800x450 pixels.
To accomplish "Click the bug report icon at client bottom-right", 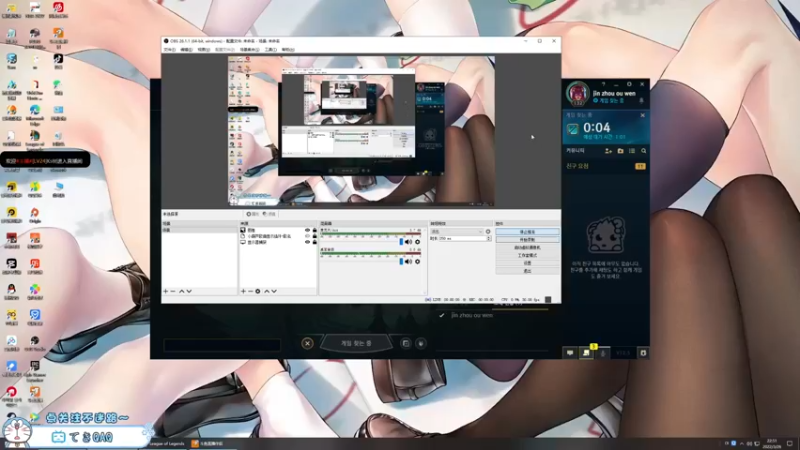I will pyautogui.click(x=643, y=353).
